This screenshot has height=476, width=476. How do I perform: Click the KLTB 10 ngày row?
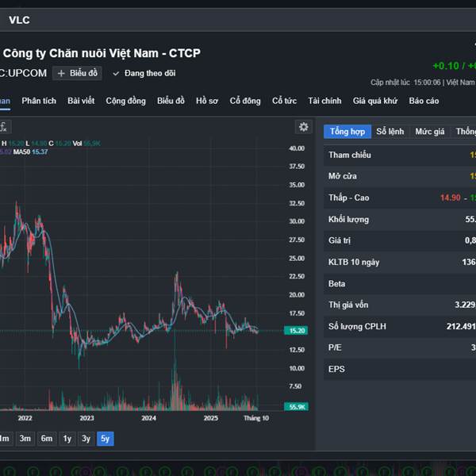(400, 262)
